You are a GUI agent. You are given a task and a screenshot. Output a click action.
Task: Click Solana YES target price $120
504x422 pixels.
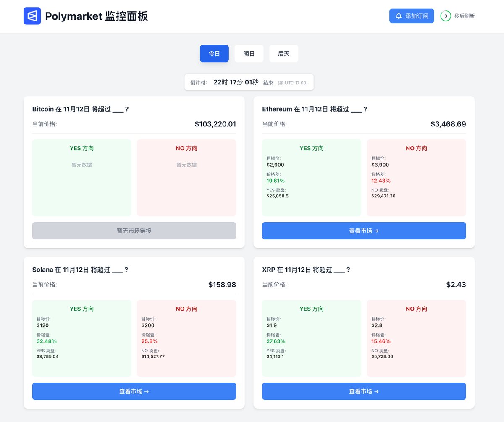(x=42, y=325)
